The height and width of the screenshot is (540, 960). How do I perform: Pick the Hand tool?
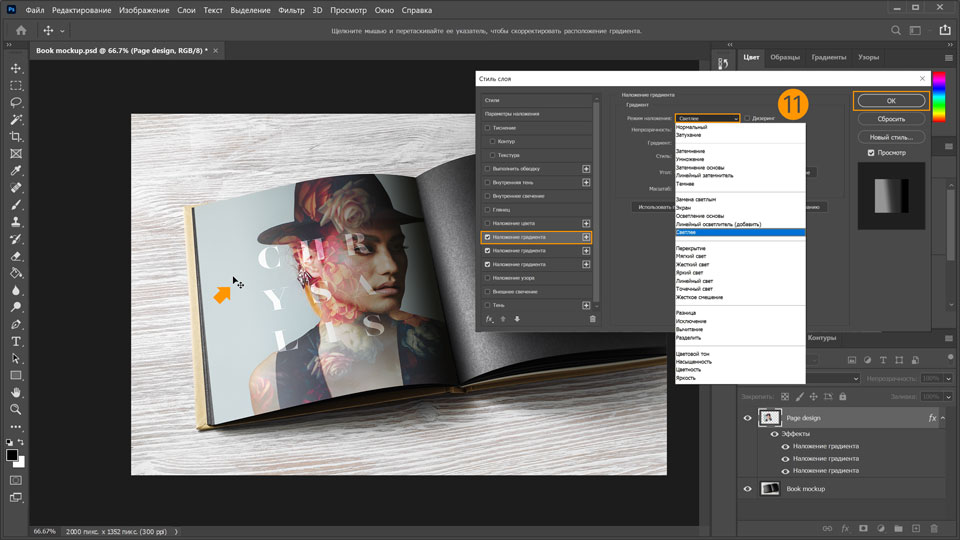tap(16, 392)
